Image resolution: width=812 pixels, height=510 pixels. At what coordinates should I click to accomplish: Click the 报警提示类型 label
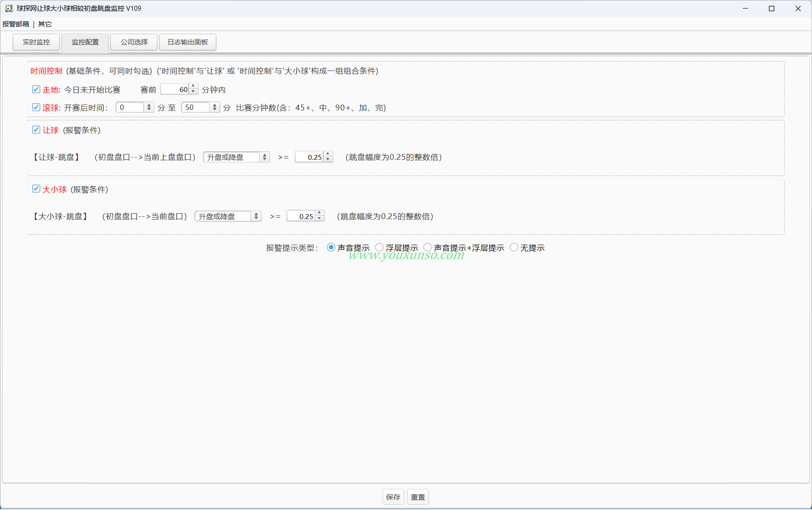292,248
